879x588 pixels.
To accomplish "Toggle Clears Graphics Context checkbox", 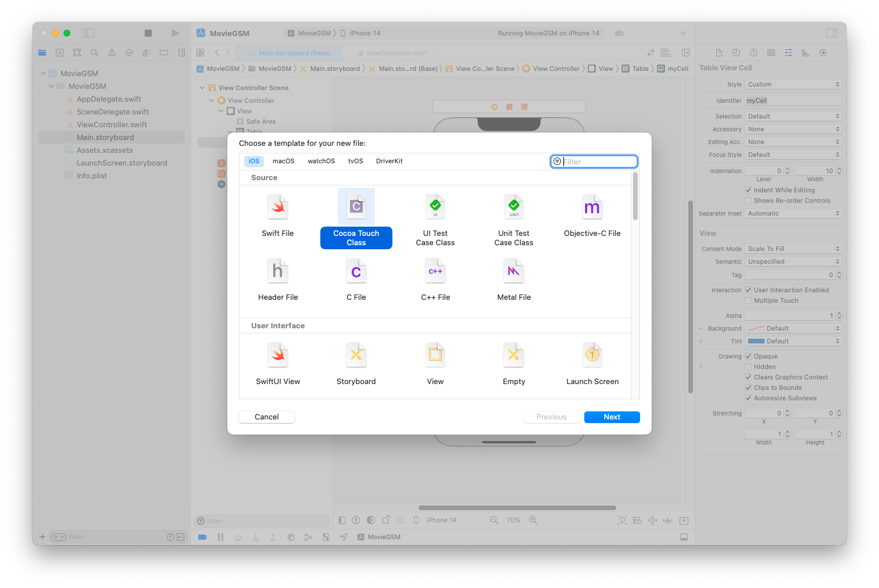I will [748, 377].
